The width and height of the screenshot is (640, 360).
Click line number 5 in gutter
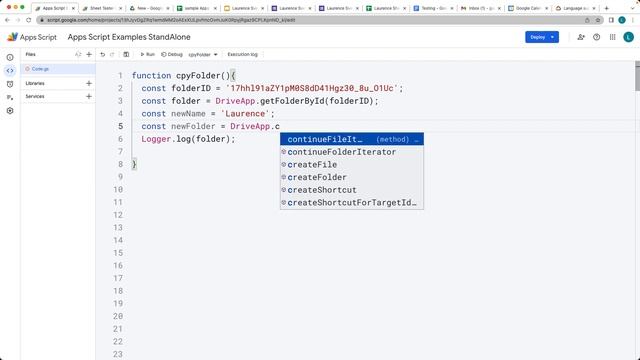(120, 127)
